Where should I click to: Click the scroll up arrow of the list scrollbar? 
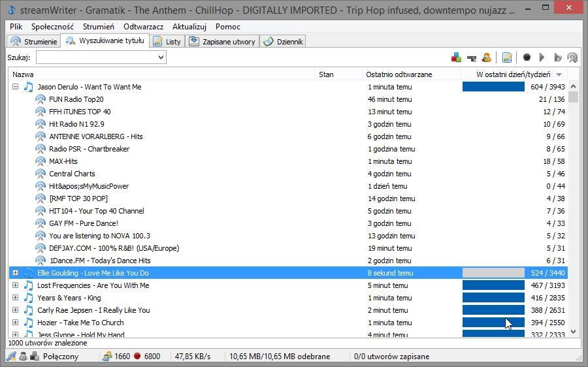573,86
